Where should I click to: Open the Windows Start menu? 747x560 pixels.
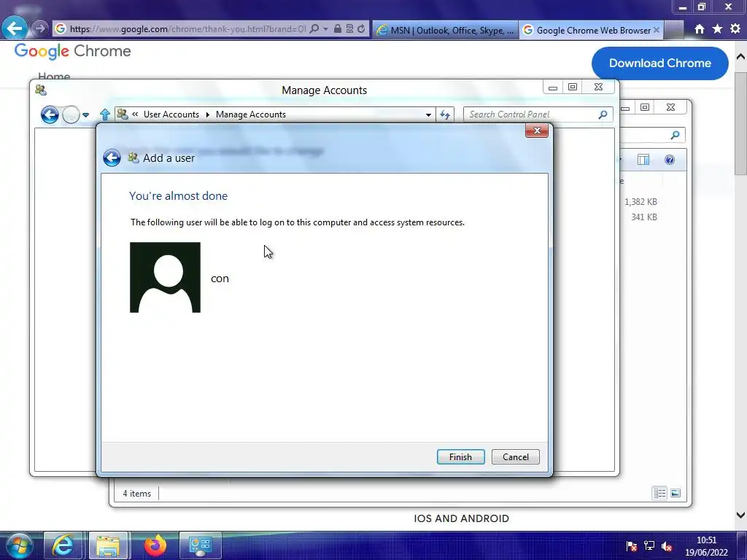20,545
